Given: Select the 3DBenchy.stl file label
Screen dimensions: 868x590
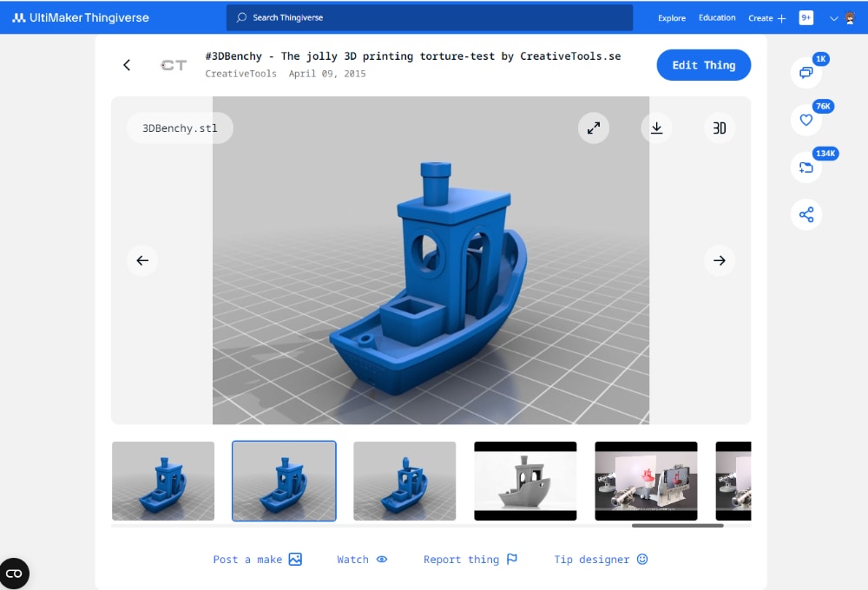Looking at the screenshot, I should (180, 128).
